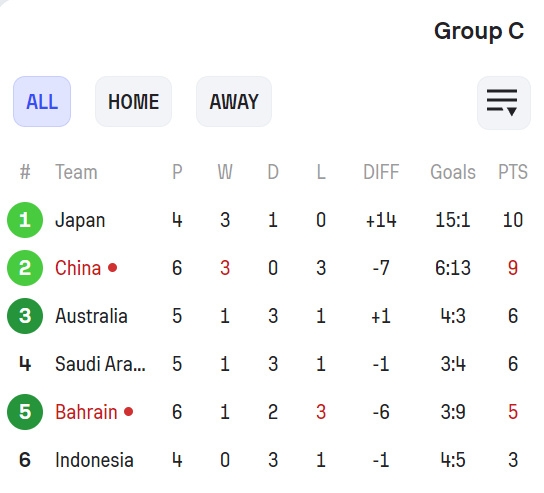
Task: Open the sort/filter dropdown icon
Action: [504, 103]
